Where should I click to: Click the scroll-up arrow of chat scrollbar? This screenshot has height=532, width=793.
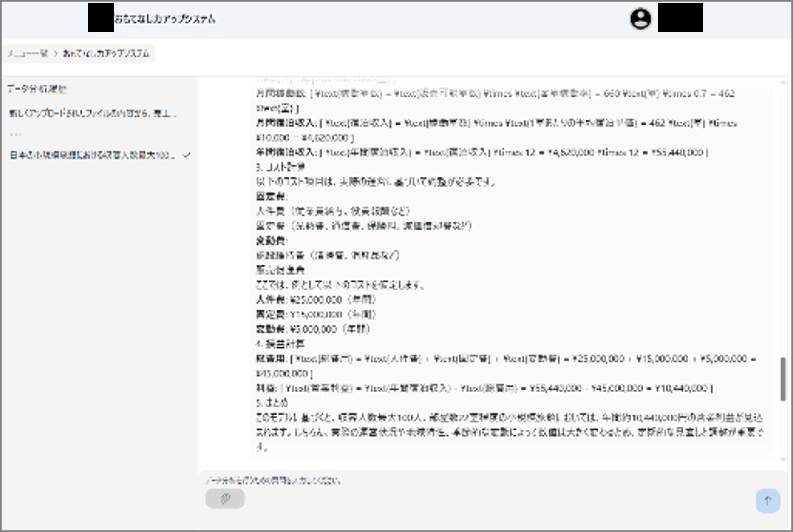783,82
